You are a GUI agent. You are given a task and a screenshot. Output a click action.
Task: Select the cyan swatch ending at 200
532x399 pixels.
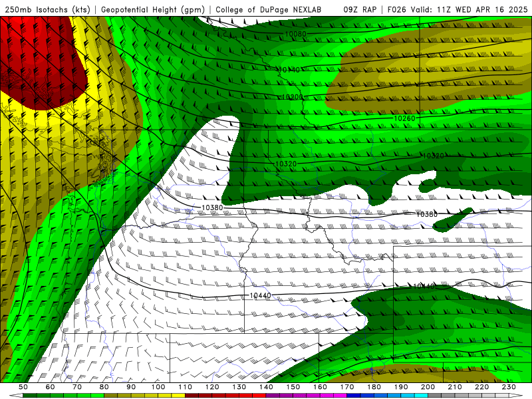422,396
